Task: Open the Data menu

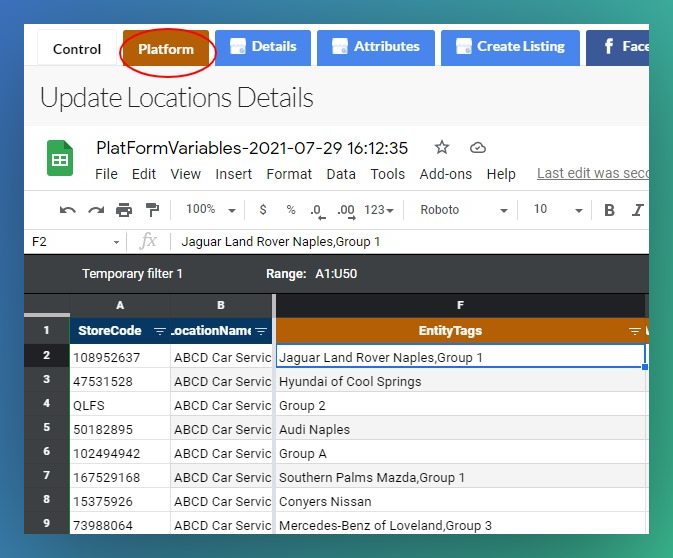Action: pos(341,174)
